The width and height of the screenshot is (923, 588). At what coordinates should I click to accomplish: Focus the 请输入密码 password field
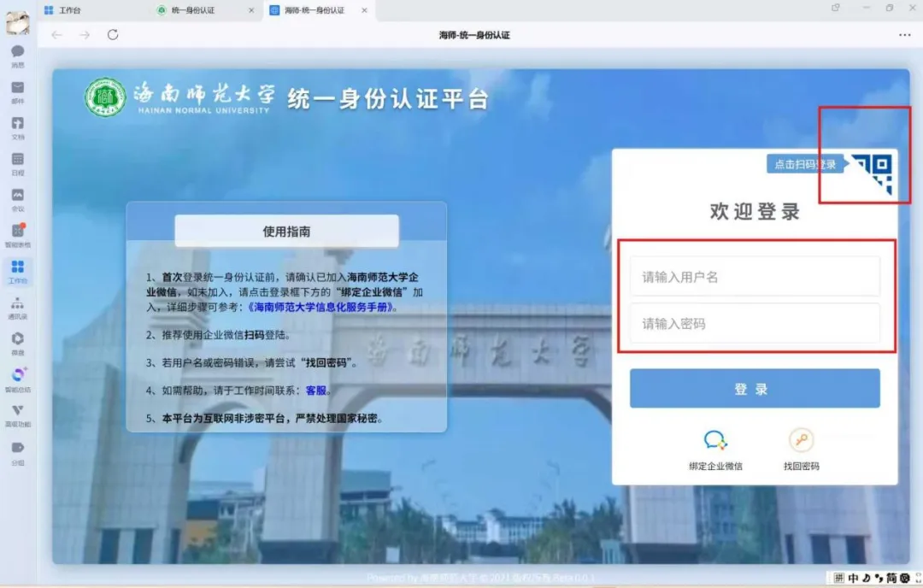pos(755,323)
